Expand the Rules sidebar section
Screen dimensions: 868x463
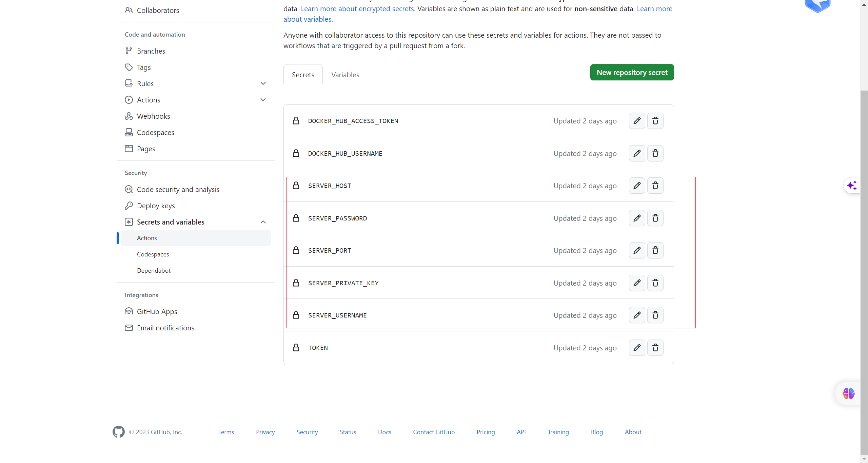click(263, 83)
